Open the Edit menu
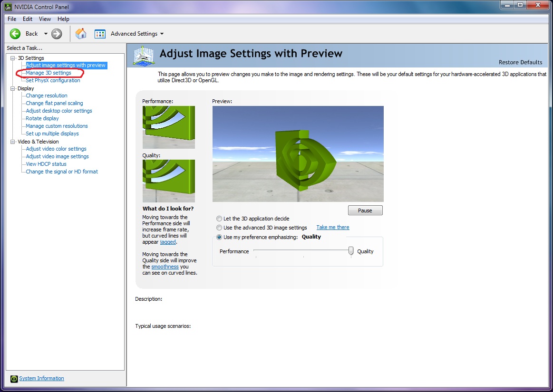 pos(28,19)
